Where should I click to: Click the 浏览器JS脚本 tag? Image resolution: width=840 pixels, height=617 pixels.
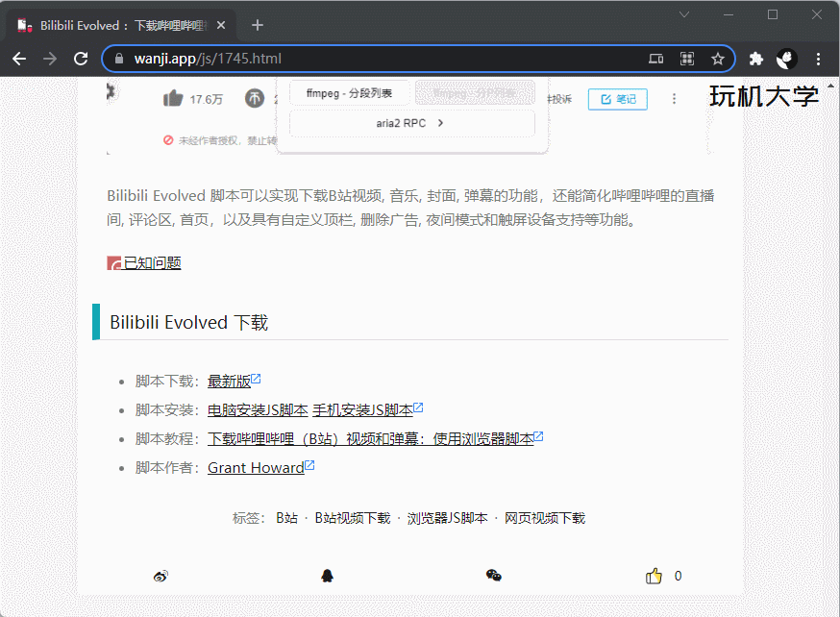[x=447, y=518]
